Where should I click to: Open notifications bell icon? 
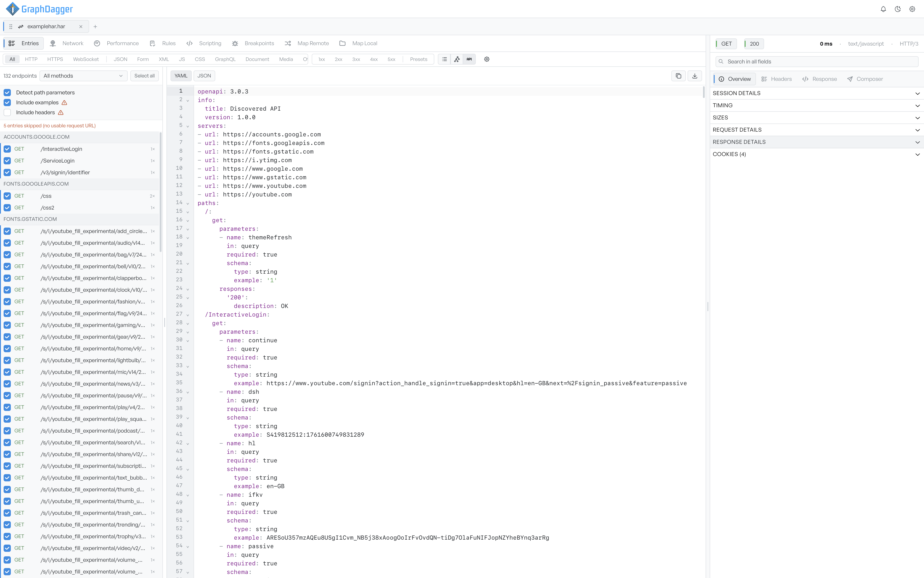883,9
